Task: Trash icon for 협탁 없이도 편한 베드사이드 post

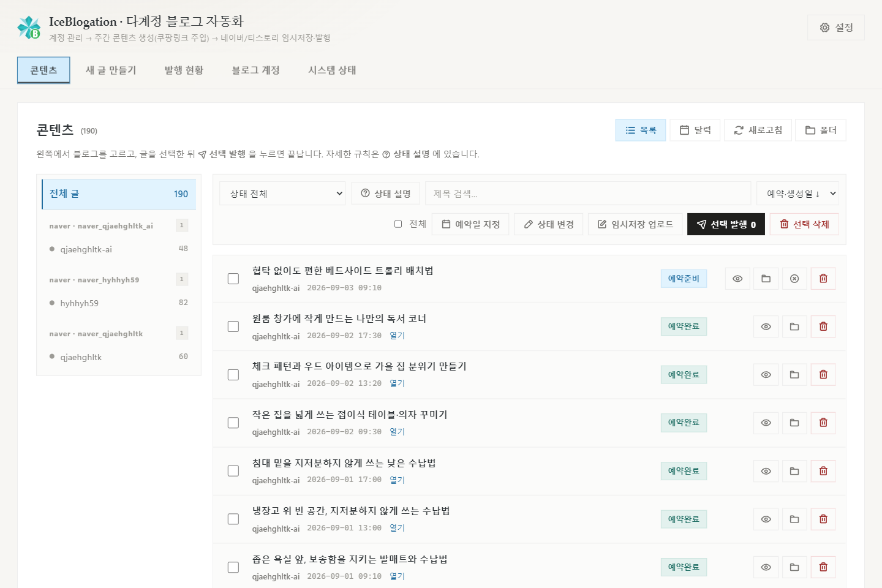Action: tap(823, 279)
